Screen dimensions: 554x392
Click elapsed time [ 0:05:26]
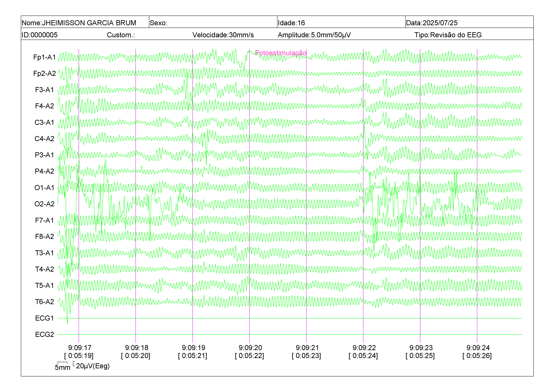(477, 356)
